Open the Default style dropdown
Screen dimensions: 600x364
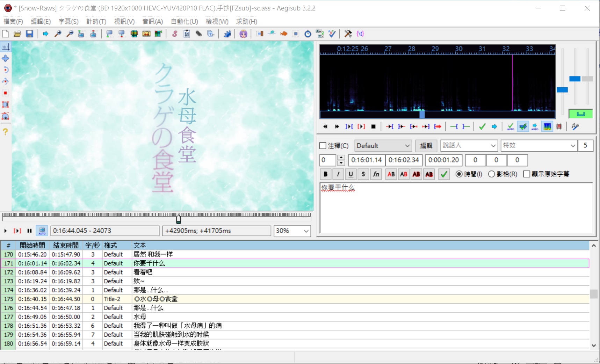(x=383, y=146)
